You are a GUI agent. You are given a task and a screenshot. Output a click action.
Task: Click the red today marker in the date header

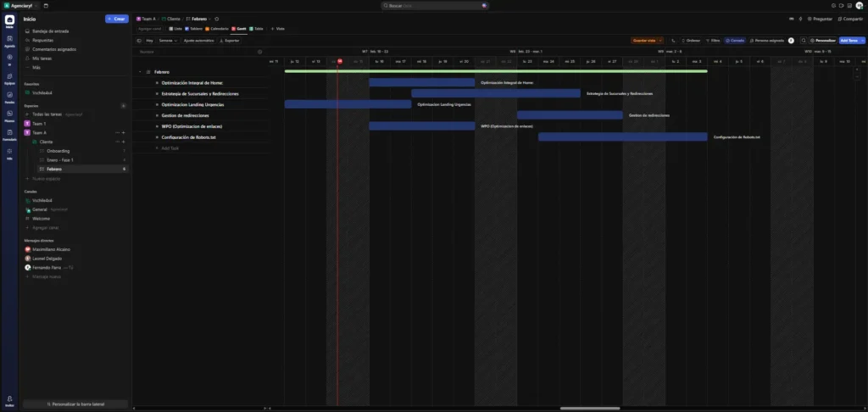340,62
